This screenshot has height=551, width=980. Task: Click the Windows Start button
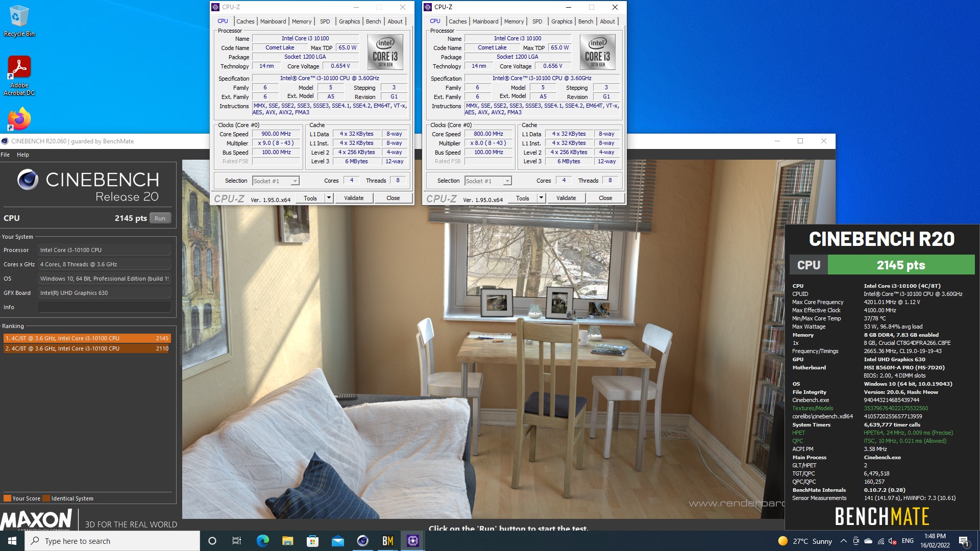coord(12,541)
